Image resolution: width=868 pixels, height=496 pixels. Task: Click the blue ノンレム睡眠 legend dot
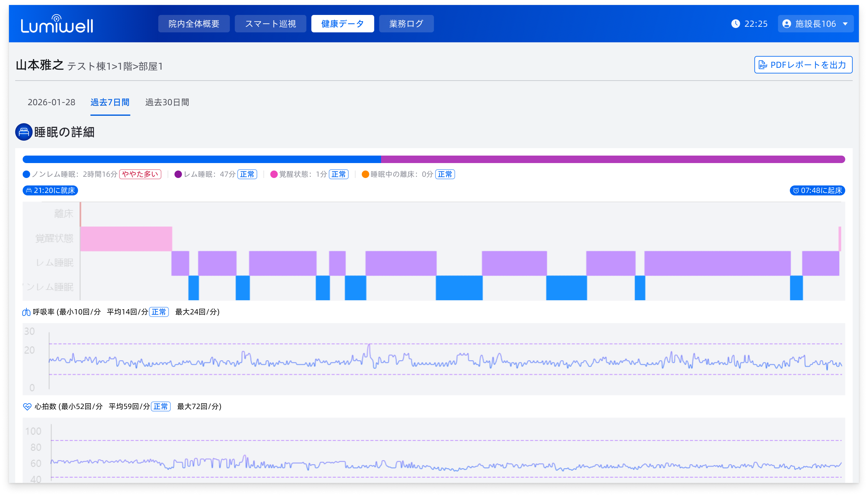(x=26, y=175)
